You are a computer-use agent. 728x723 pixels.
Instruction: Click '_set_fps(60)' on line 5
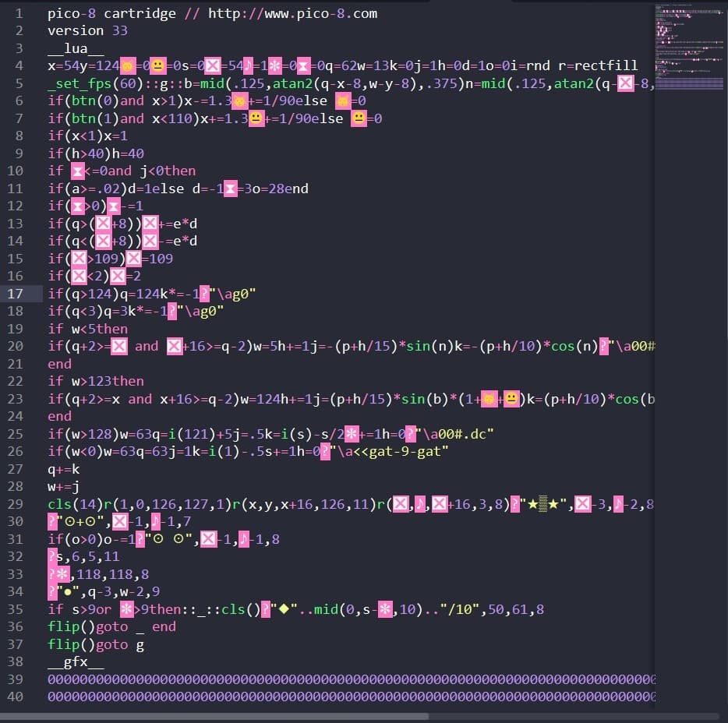[x=95, y=83]
